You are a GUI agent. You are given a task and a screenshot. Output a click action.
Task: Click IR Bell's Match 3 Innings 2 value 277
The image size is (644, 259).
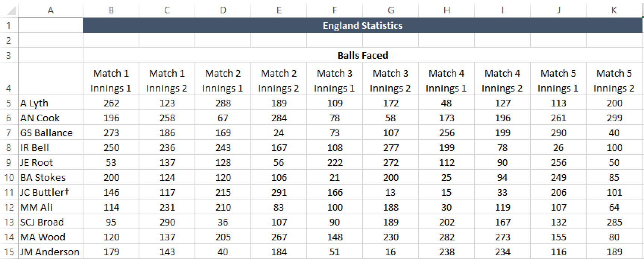(391, 148)
